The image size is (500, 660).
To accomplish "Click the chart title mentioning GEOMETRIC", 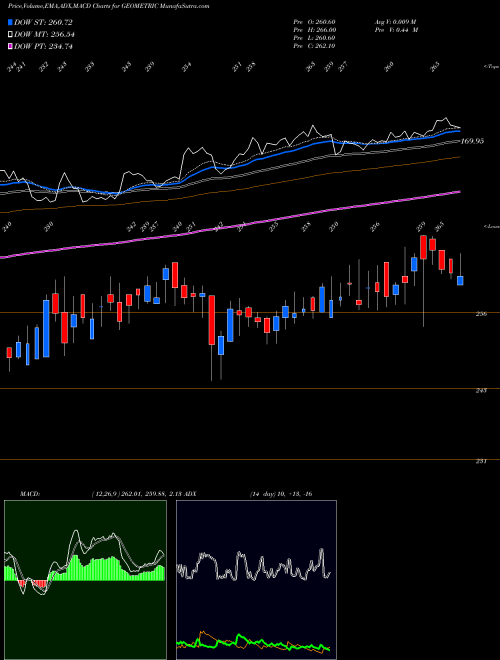I will [109, 6].
